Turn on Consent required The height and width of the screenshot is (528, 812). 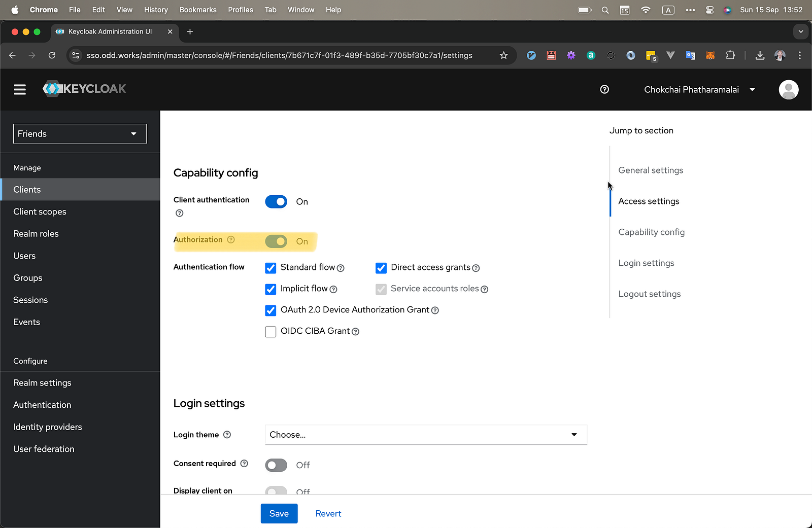click(x=276, y=465)
